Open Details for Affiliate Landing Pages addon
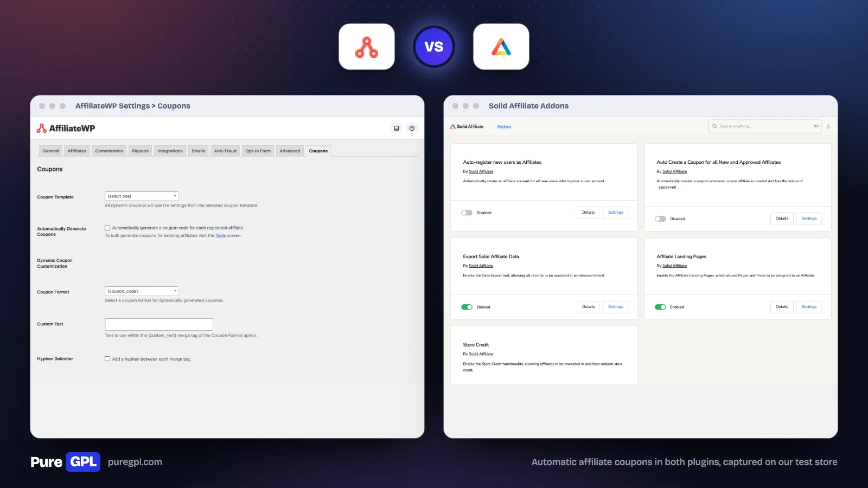The width and height of the screenshot is (868, 488). 782,307
